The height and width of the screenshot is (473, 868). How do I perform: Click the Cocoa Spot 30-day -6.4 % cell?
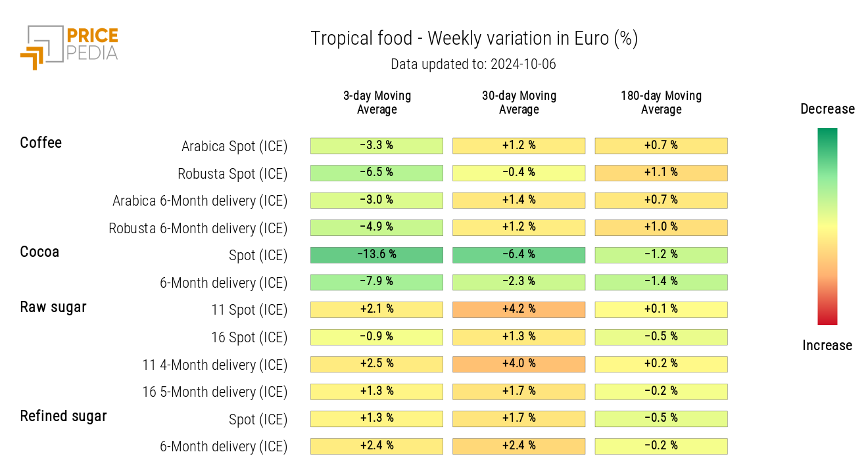519,255
